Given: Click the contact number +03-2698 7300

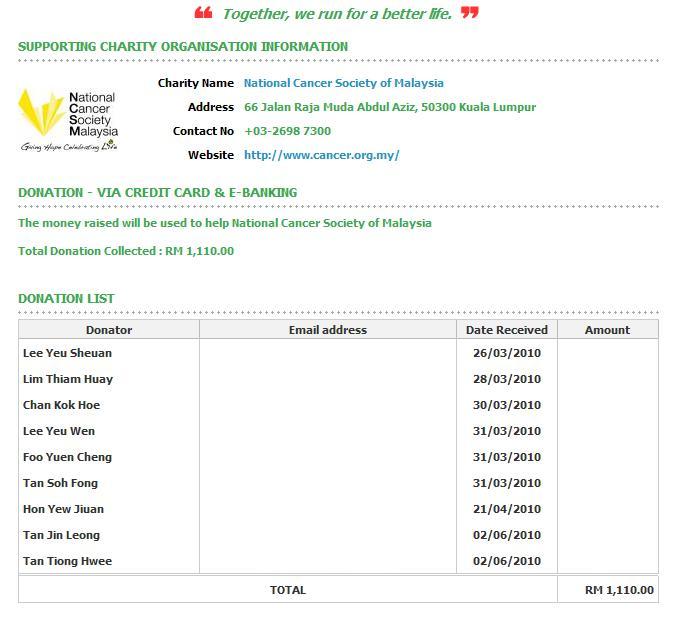Looking at the screenshot, I should [x=288, y=131].
